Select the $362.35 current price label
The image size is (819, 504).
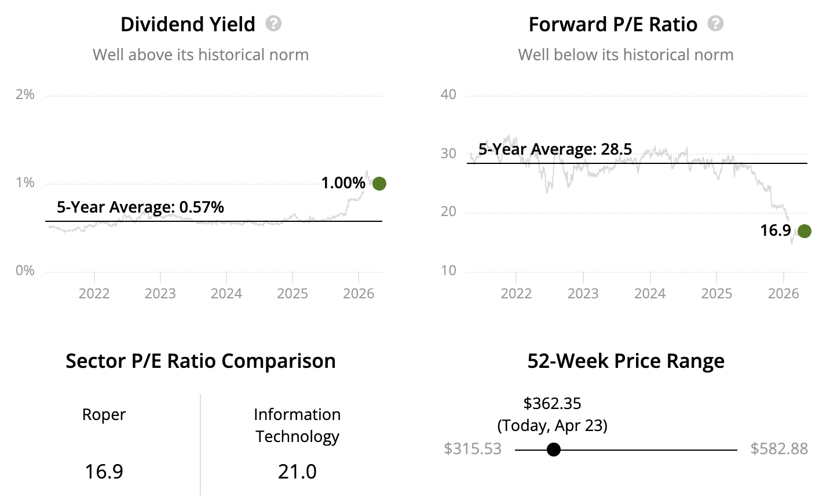[552, 404]
